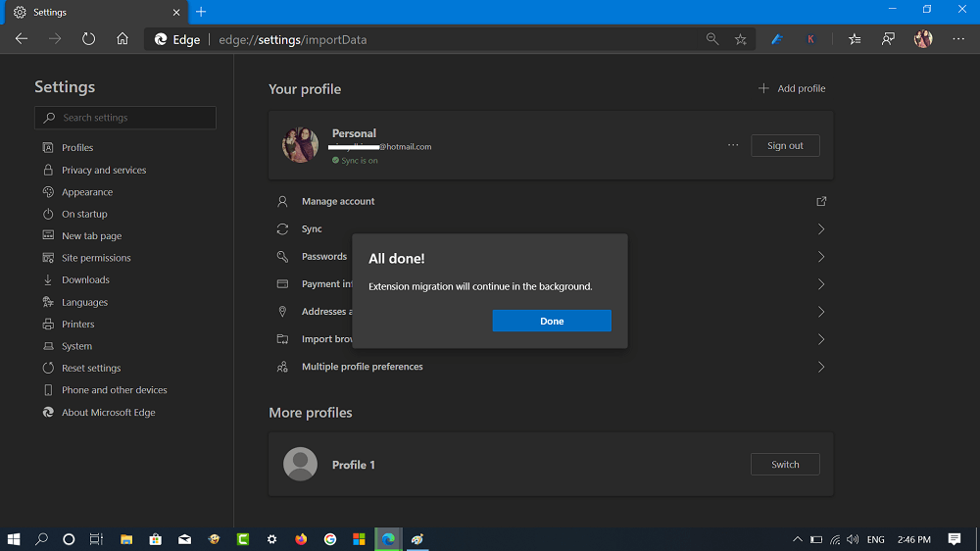The image size is (980, 551).
Task: Open the Windows Start menu
Action: [x=13, y=539]
